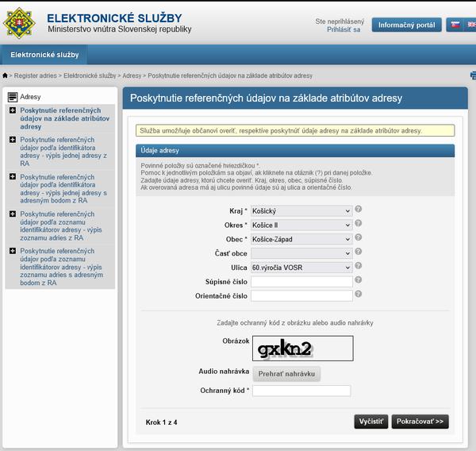The width and height of the screenshot is (476, 451).
Task: Click the Ochranný kód input field
Action: coord(301,391)
